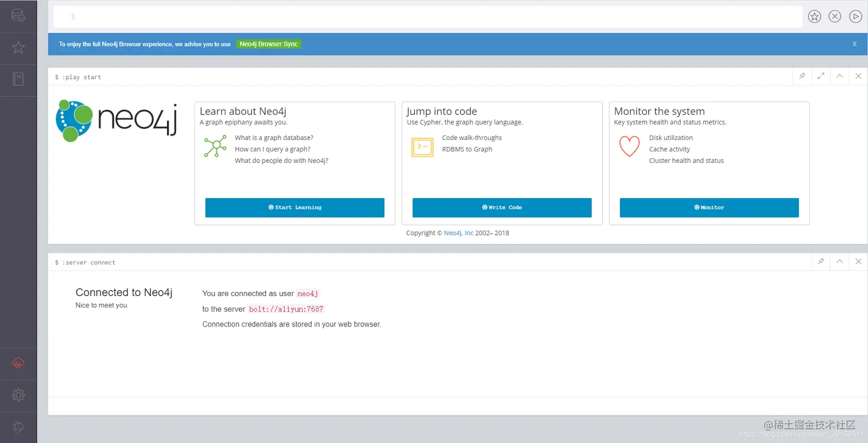Click the 'neo4j' username code text

click(x=308, y=294)
